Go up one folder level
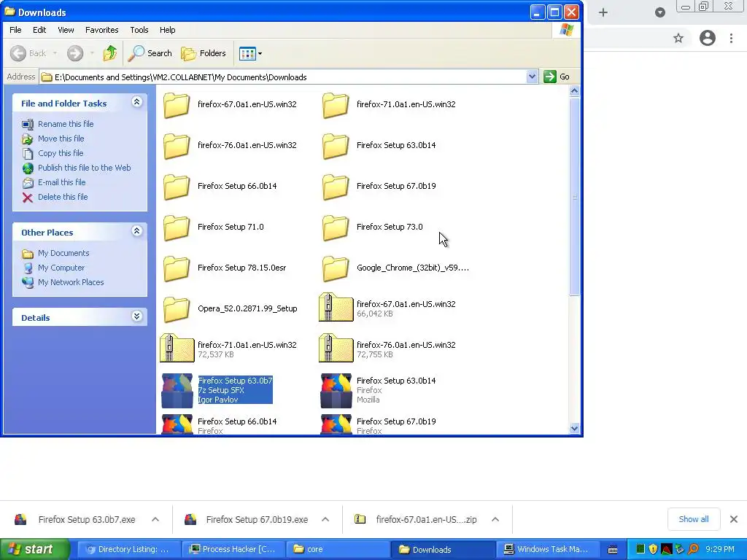The width and height of the screenshot is (747, 560). point(110,52)
